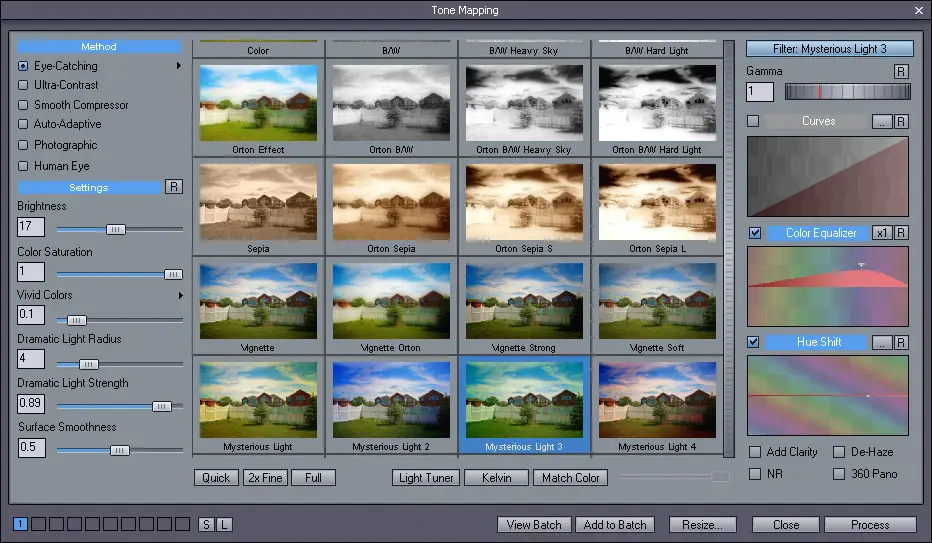Click the Process button
The width and height of the screenshot is (932, 543).
pyautogui.click(x=870, y=525)
